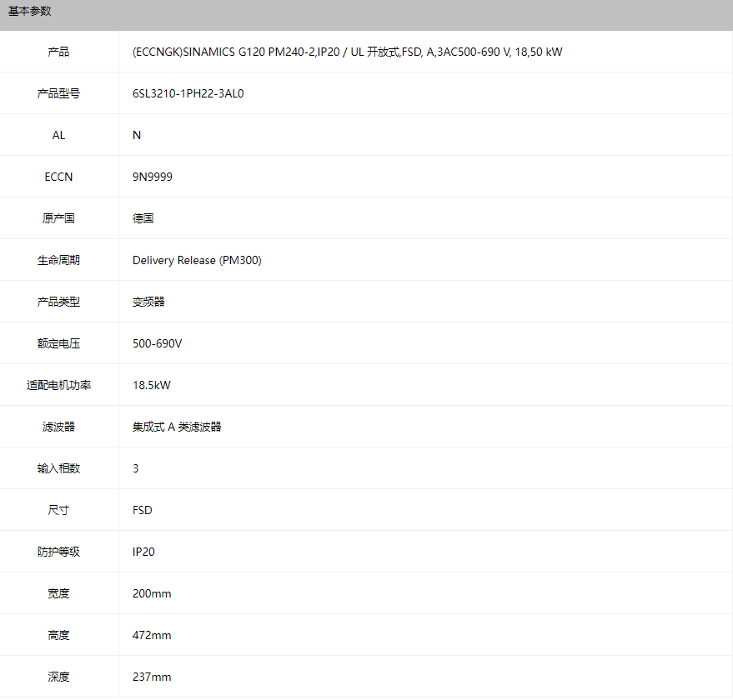Select the 变频器 product type value
This screenshot has height=700, width=733.
(148, 302)
